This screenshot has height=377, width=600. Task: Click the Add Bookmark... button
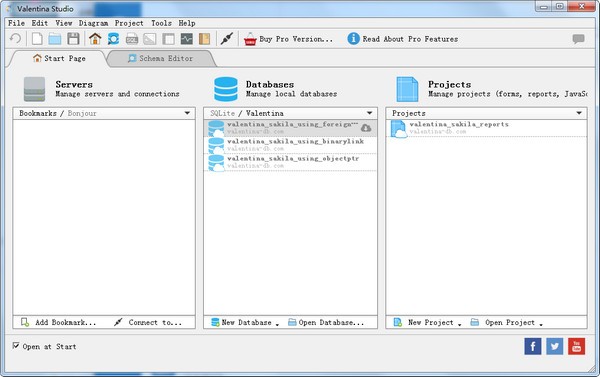click(x=58, y=322)
